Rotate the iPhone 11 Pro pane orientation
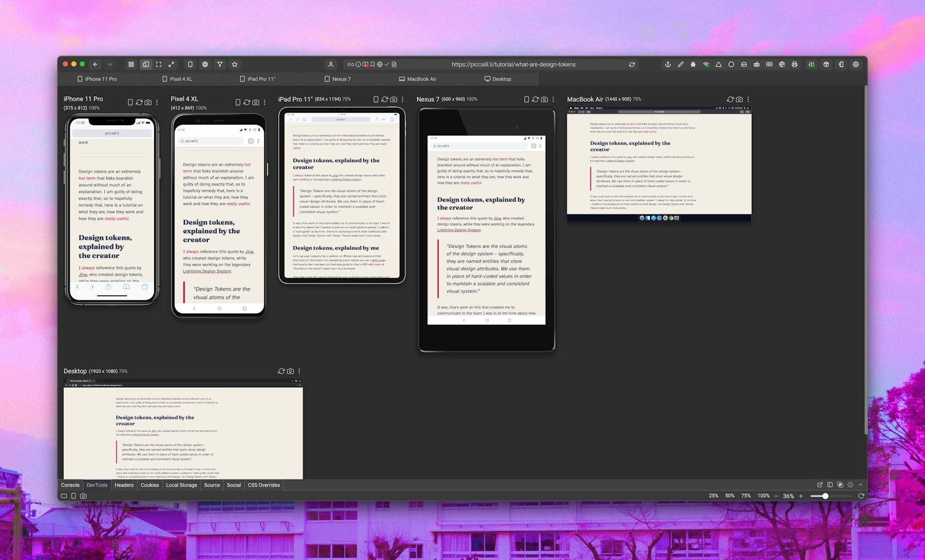Image resolution: width=925 pixels, height=560 pixels. pos(130,102)
